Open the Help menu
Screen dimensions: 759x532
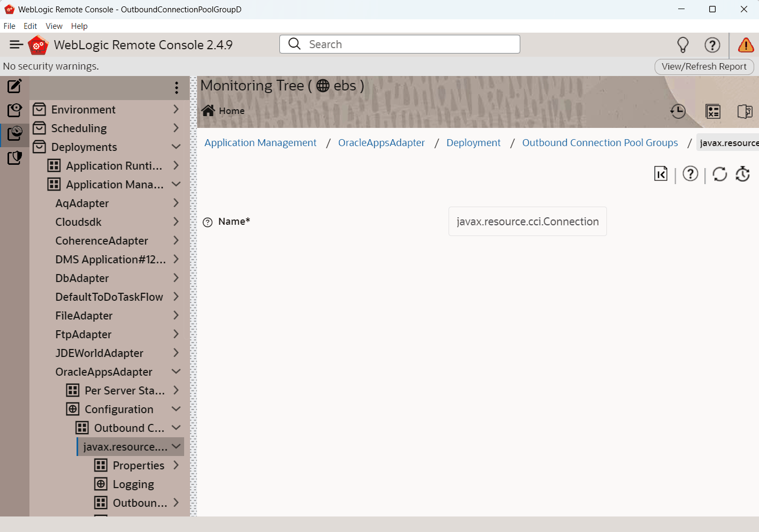click(79, 26)
